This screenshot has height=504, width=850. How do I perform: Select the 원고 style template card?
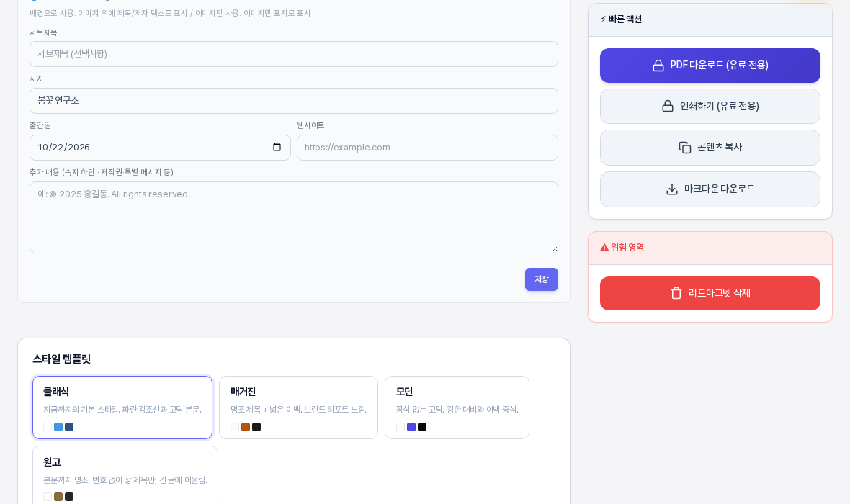coord(125,475)
